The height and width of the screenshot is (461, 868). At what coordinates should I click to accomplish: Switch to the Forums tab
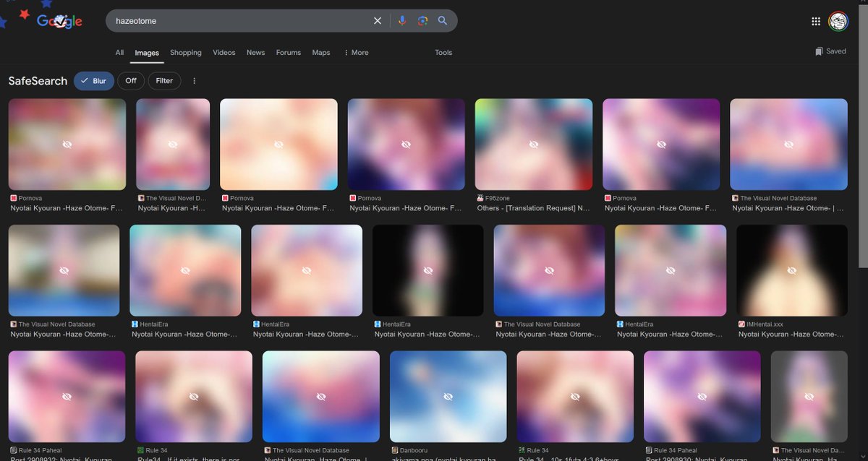(288, 53)
